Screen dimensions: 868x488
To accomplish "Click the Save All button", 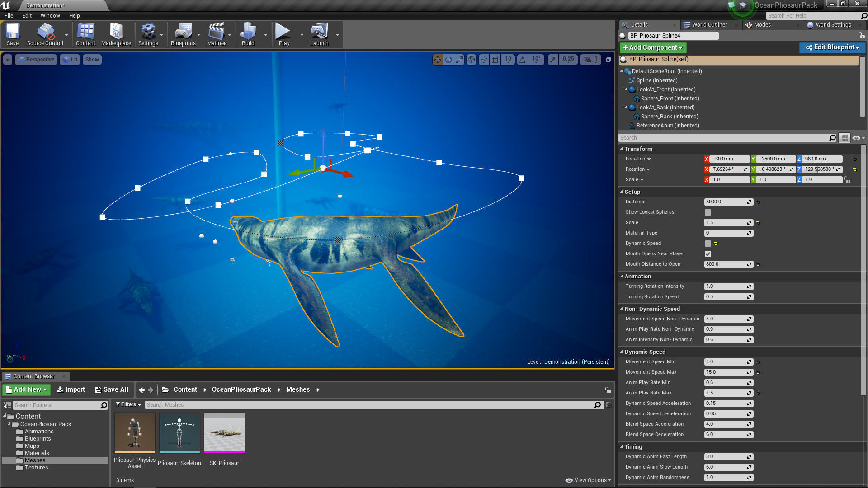I will pos(112,389).
